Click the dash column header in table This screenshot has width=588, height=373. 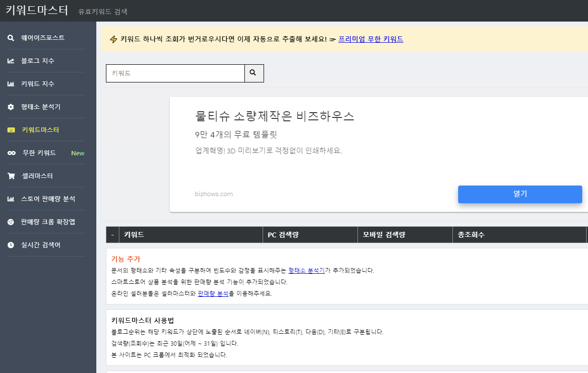click(112, 235)
